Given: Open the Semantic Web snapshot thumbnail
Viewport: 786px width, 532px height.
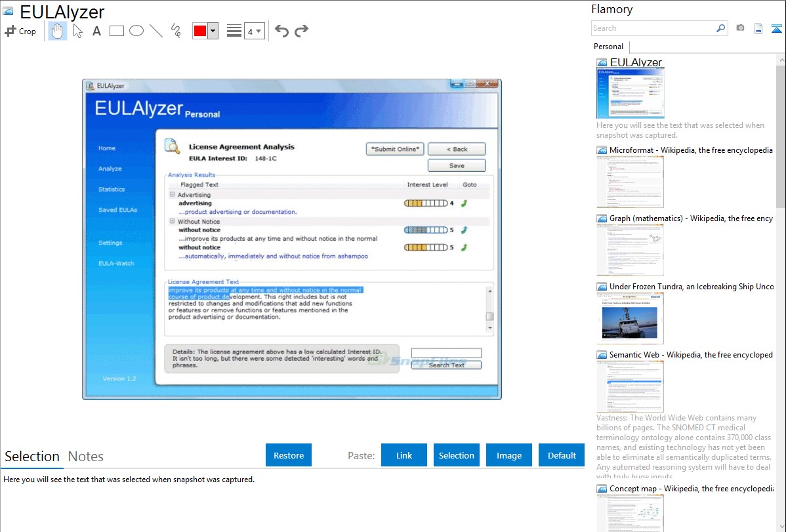Looking at the screenshot, I should (x=630, y=386).
